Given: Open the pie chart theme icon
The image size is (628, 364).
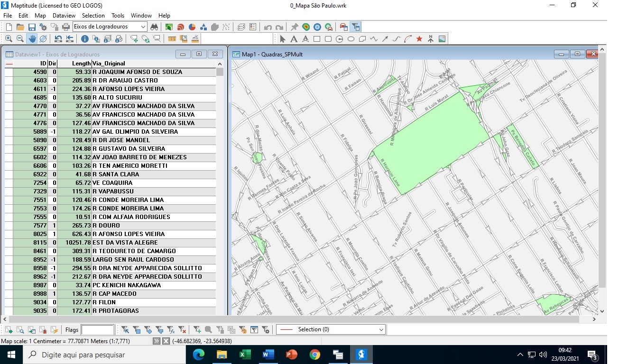Looking at the screenshot, I should tap(192, 27).
